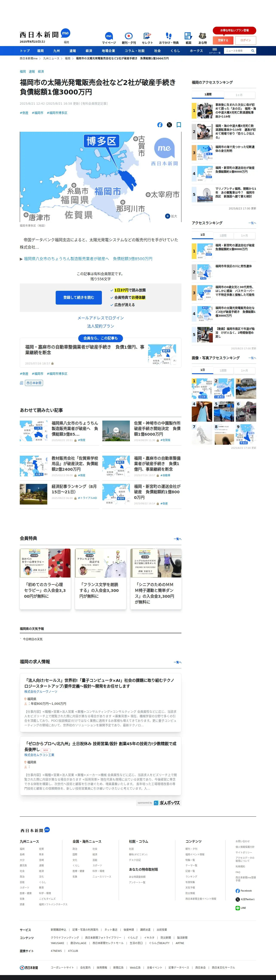Click the 登録する button
Viewport: 276px width, 980px height.
coord(223,40)
